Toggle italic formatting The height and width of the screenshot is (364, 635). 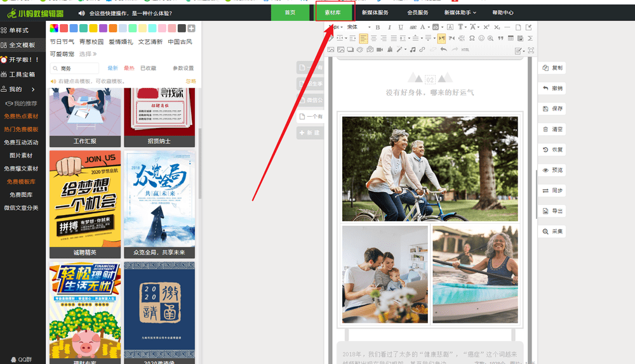(389, 27)
